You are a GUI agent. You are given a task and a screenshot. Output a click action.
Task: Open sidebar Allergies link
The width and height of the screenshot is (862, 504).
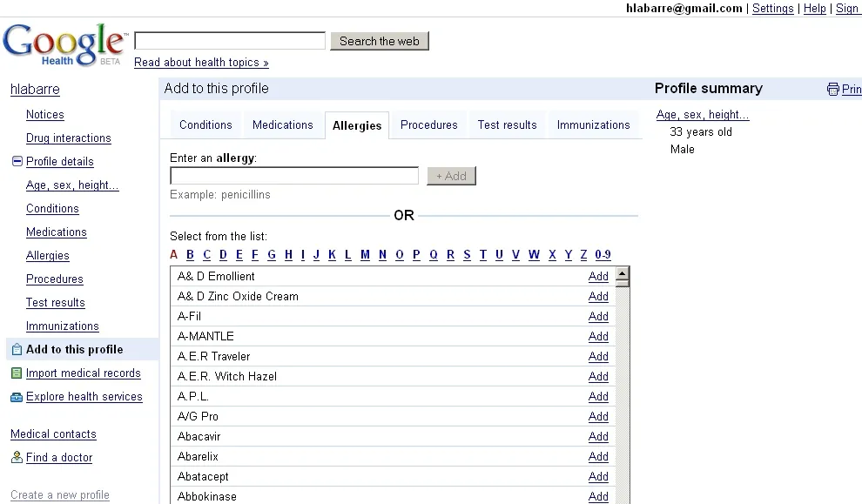(x=48, y=256)
